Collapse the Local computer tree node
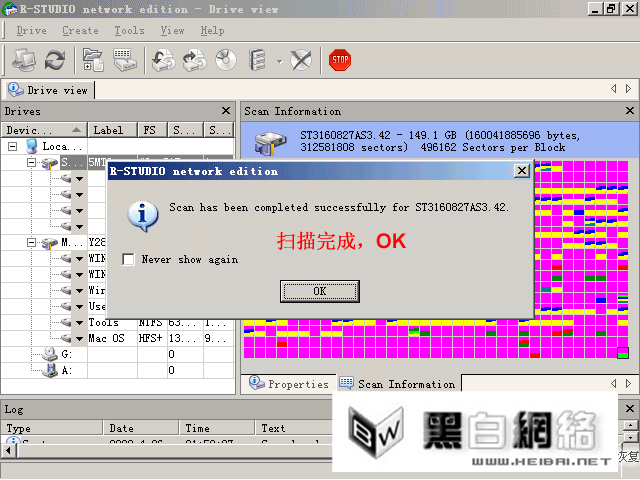This screenshot has width=640, height=480. 13,146
